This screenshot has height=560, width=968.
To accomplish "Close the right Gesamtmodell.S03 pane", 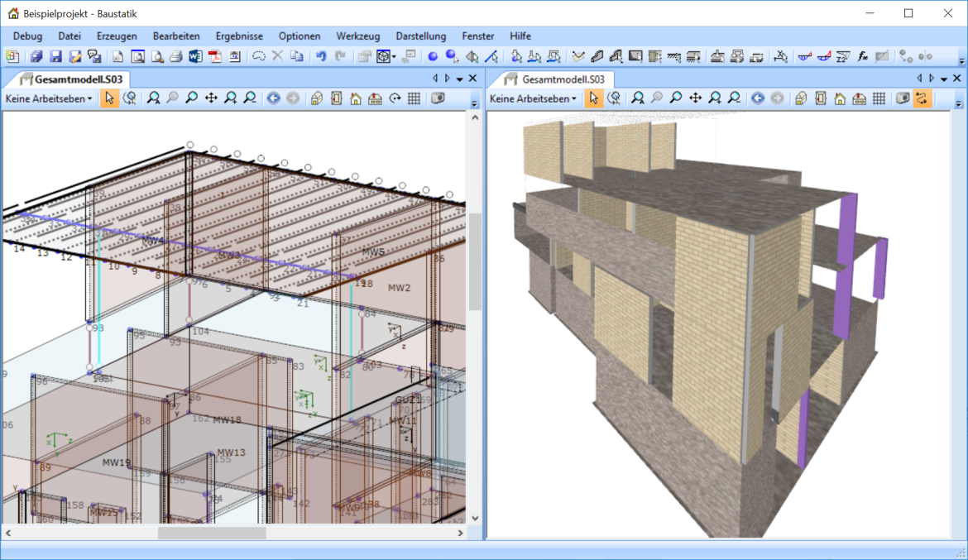I will pos(957,78).
